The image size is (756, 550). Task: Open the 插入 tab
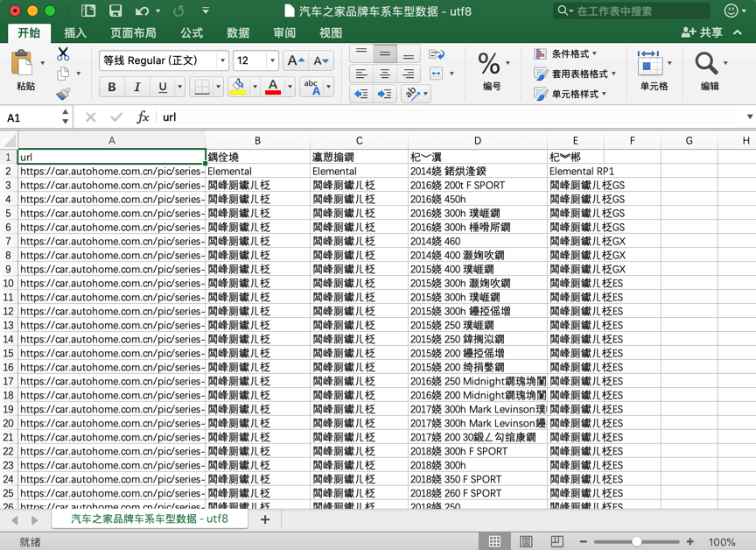75,32
